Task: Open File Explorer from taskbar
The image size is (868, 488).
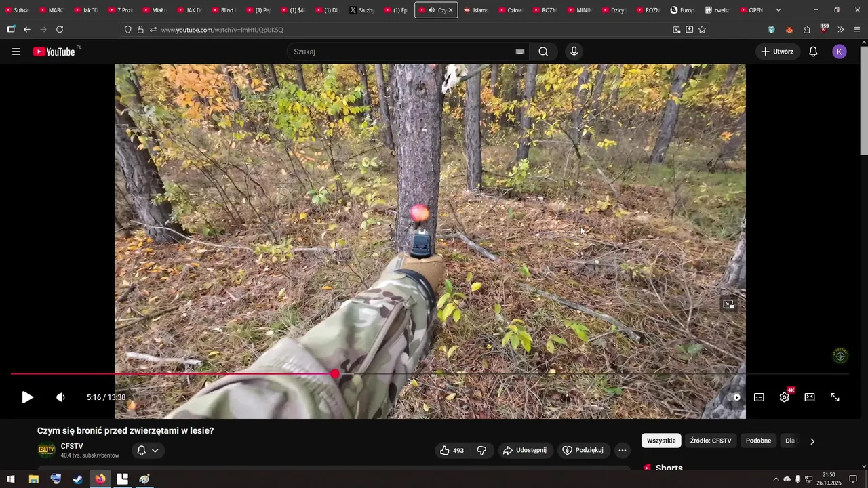Action: pyautogui.click(x=33, y=479)
